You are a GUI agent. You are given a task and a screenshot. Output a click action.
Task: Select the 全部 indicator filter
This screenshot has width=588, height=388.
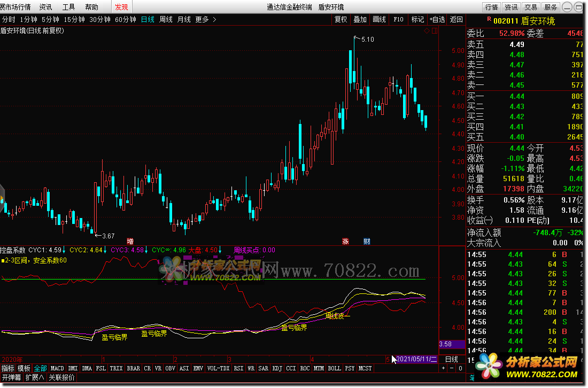click(x=40, y=368)
